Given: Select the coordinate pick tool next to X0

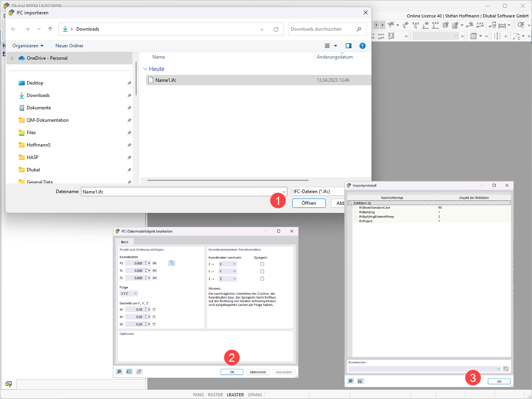Looking at the screenshot, I should (x=172, y=263).
